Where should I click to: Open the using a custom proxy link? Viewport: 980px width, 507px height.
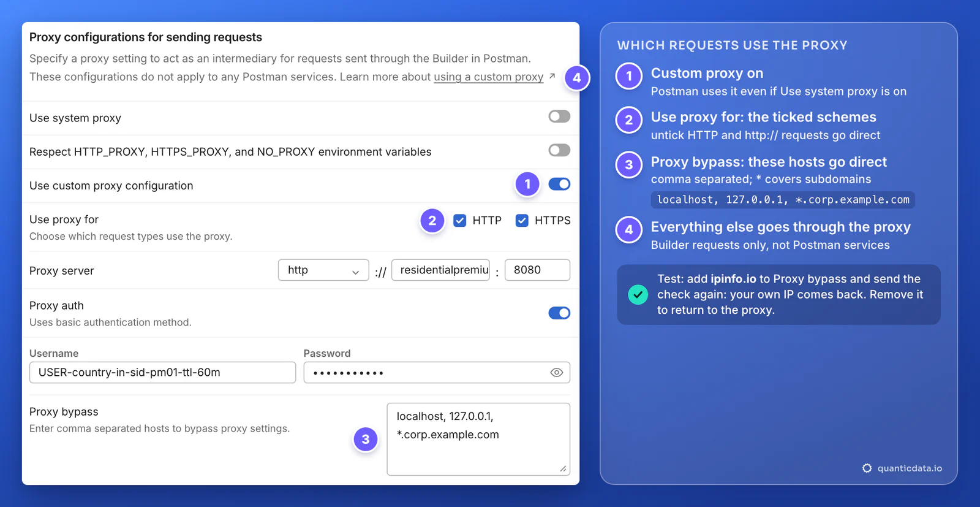click(488, 77)
